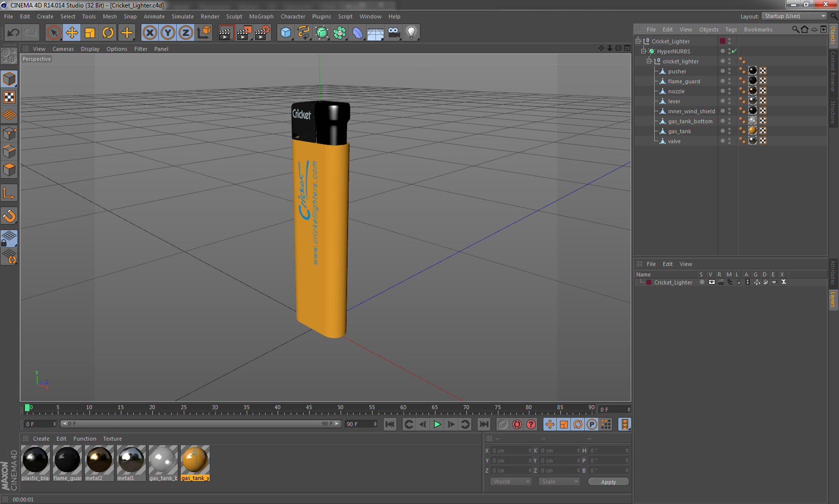Add a Cube primitive object

(286, 33)
